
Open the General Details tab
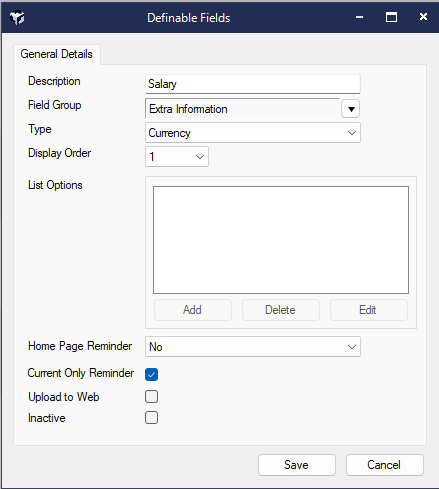pyautogui.click(x=56, y=54)
